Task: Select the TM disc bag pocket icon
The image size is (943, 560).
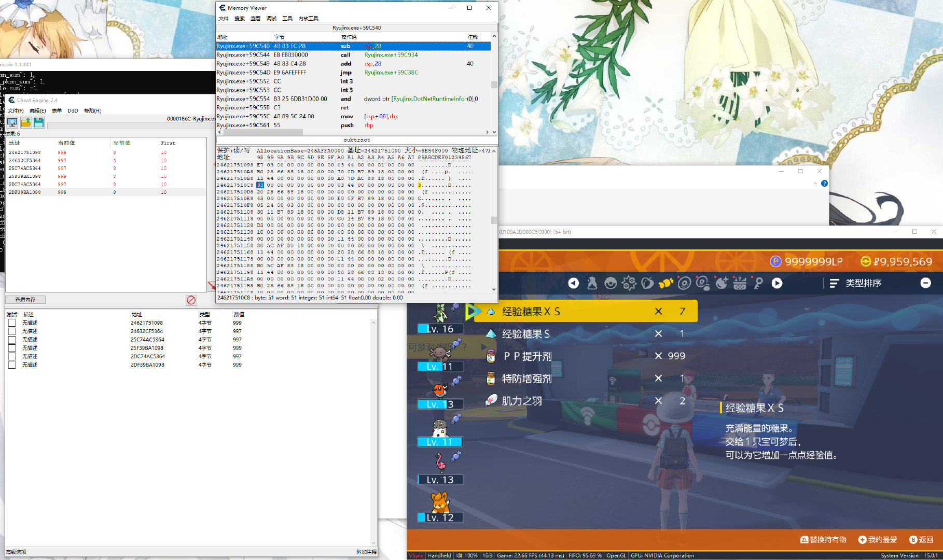Action: 684,283
